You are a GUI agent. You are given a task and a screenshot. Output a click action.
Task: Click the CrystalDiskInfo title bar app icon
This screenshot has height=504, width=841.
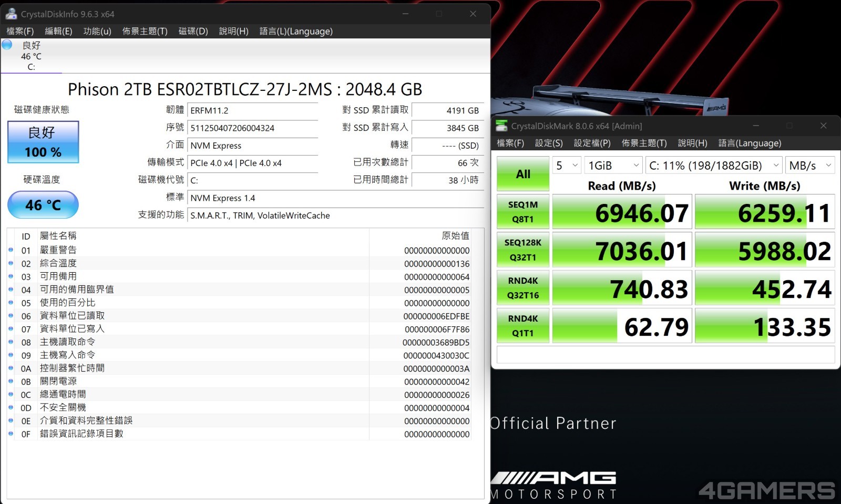[x=11, y=14]
